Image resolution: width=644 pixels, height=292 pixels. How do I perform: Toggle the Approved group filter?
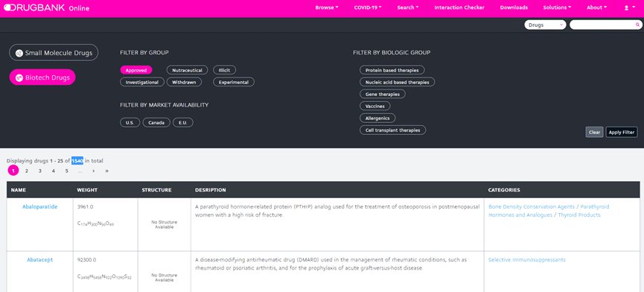(x=136, y=70)
